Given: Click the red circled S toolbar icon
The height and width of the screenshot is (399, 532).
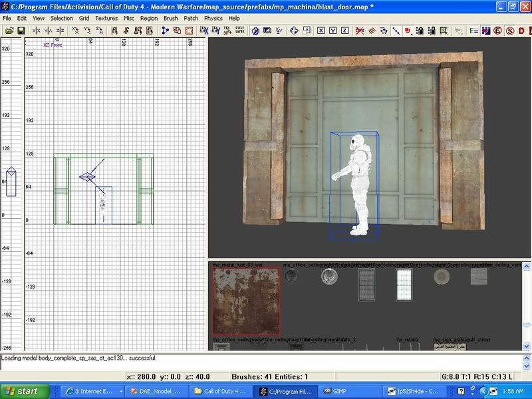Looking at the screenshot, I should click(509, 31).
